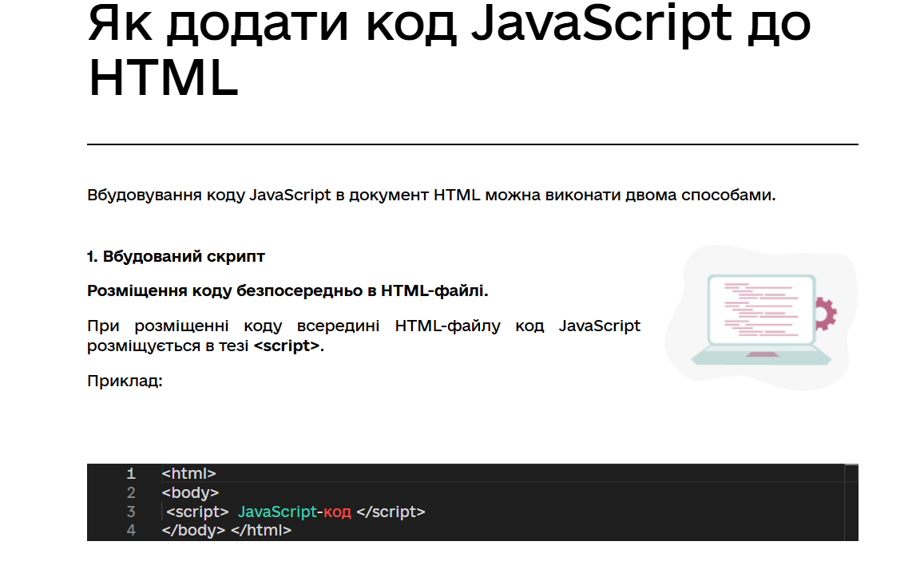Click the page title 'Як додати код JavaScript до HTML'
The width and height of the screenshot is (924, 569).
click(449, 50)
